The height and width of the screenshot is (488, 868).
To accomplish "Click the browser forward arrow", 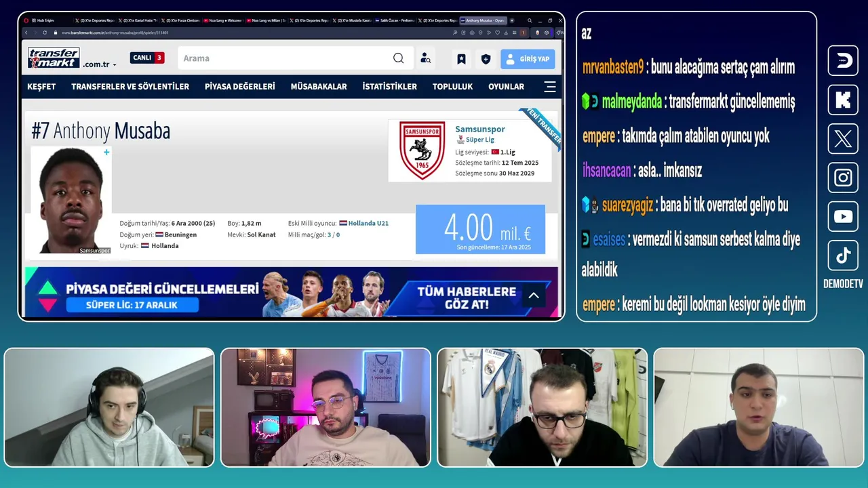I will (x=35, y=33).
